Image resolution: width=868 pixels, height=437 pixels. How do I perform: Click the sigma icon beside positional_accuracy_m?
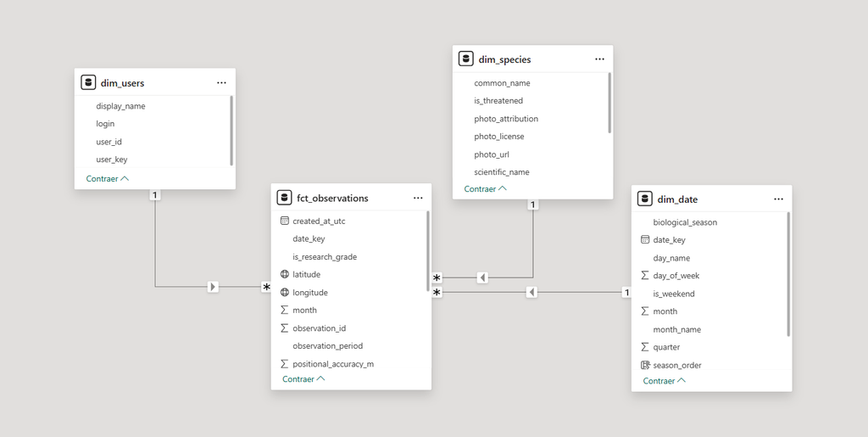[x=285, y=364]
